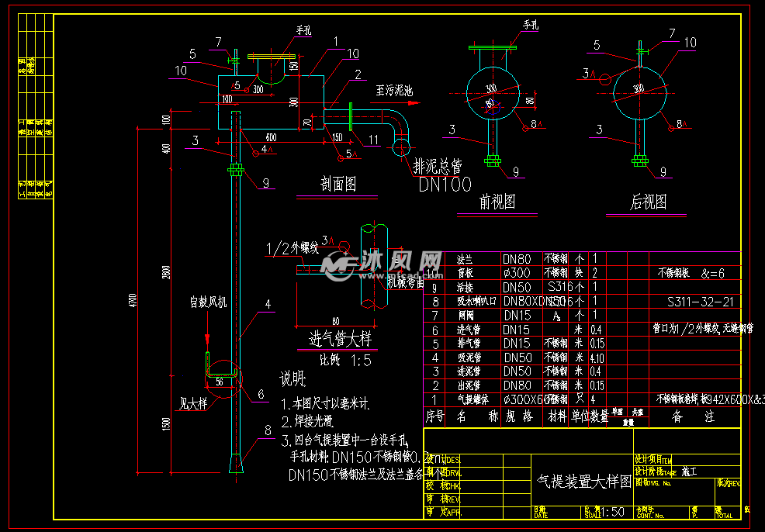
Task: Select the '施工' design stage entry
Action: [x=690, y=472]
